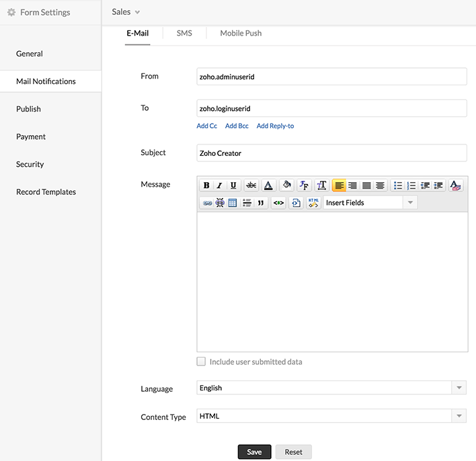476x461 pixels.
Task: Insert a blockquote with the quote icon
Action: (261, 203)
